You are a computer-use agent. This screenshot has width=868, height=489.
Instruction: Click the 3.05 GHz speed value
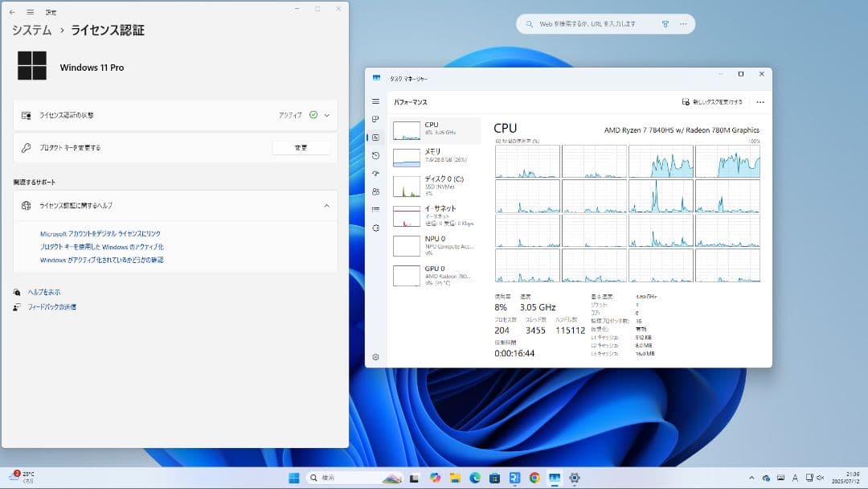(538, 307)
